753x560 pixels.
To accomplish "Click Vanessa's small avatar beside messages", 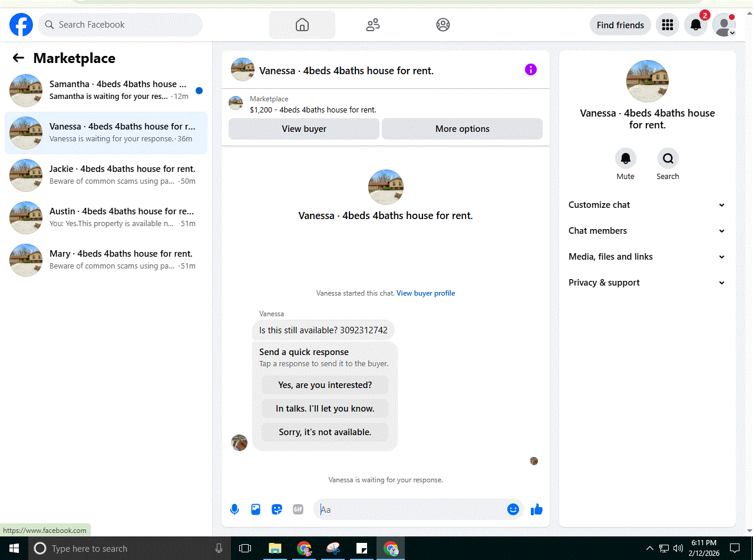I will tap(239, 442).
